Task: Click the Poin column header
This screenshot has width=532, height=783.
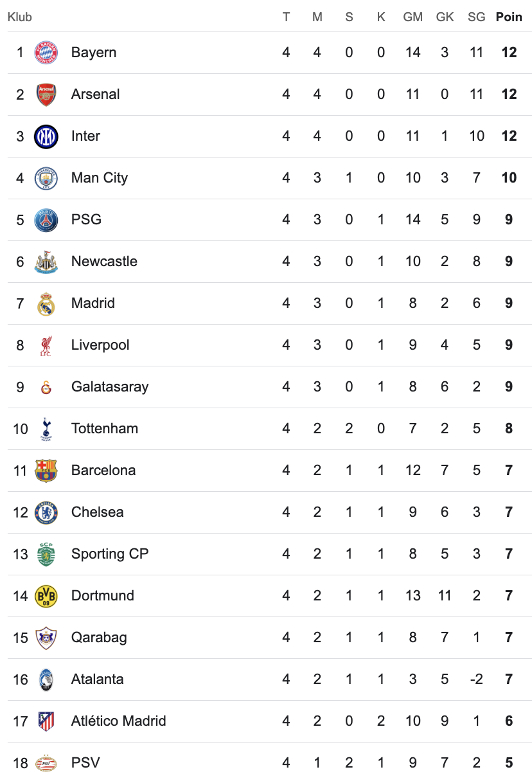Action: [509, 17]
